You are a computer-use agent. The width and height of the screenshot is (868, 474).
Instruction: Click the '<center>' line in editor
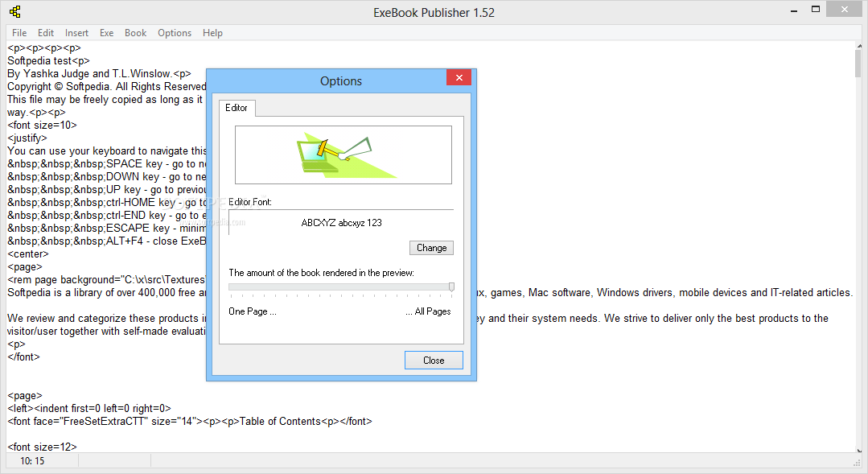coord(28,254)
